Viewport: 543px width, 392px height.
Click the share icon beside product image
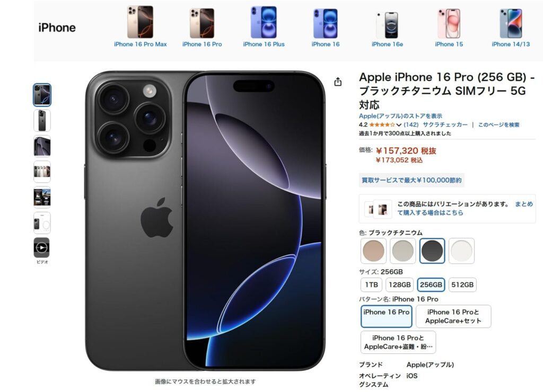click(338, 82)
